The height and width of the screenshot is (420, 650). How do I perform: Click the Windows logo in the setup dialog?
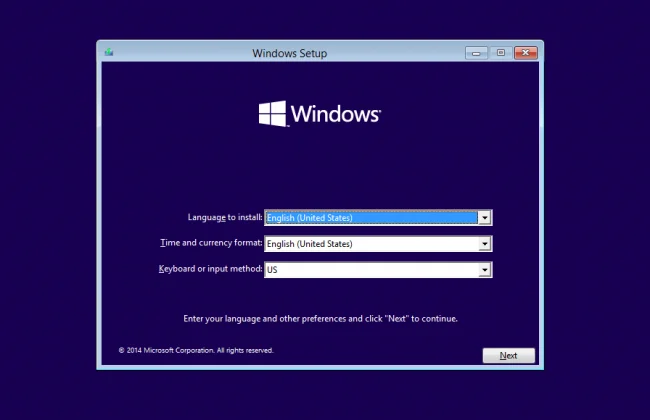pos(272,113)
